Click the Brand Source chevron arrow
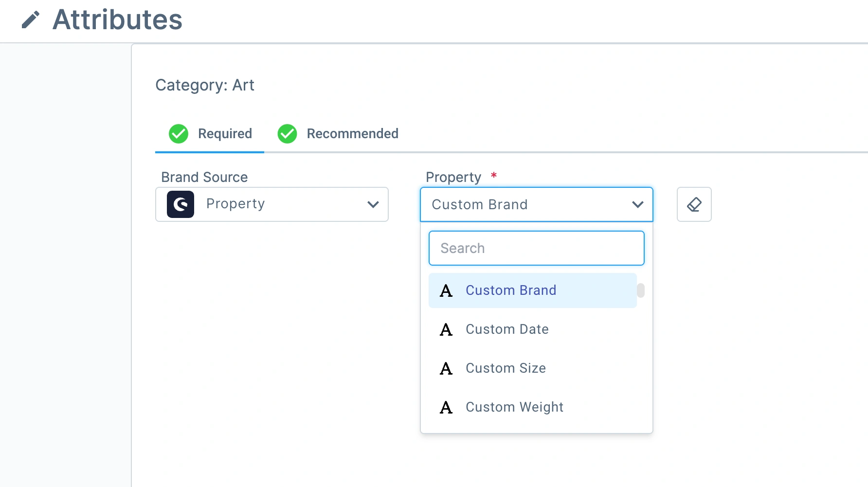The image size is (868, 487). 373,204
